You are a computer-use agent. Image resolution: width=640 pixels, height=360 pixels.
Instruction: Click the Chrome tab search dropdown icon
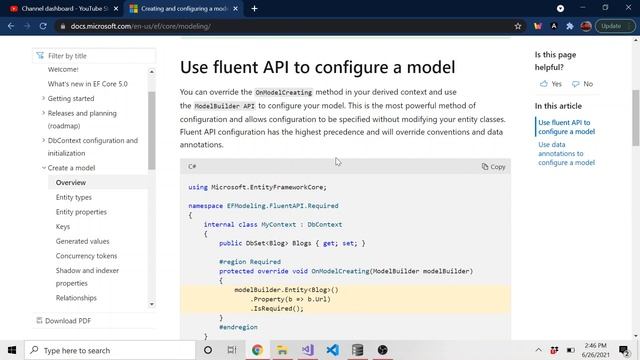(x=560, y=9)
